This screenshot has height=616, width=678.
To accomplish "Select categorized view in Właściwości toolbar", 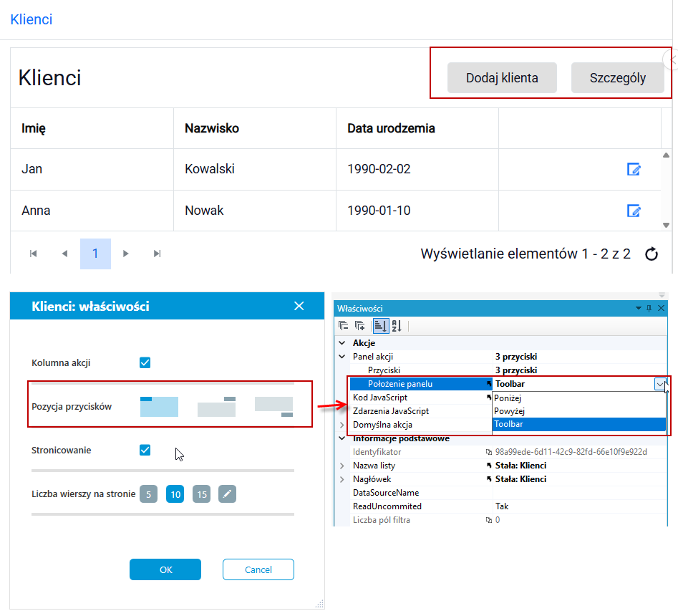I will (x=380, y=325).
